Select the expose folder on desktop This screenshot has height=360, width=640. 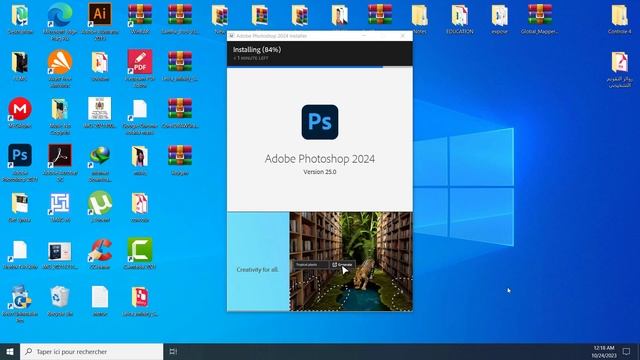tap(500, 16)
